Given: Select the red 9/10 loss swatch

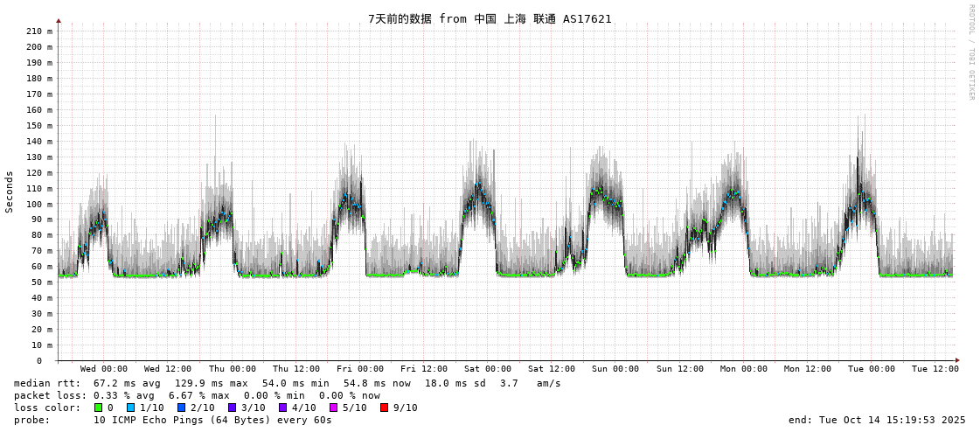Looking at the screenshot, I should [x=385, y=408].
